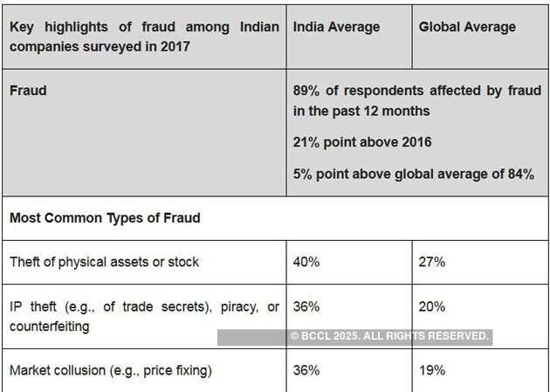
Task: Select the 'India Average' column header
Action: click(x=336, y=26)
